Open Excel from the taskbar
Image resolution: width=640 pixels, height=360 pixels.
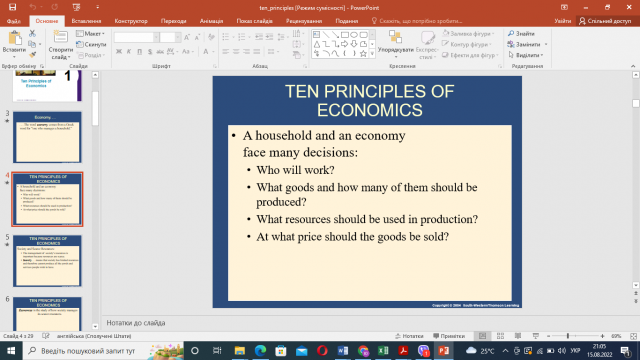(x=383, y=351)
